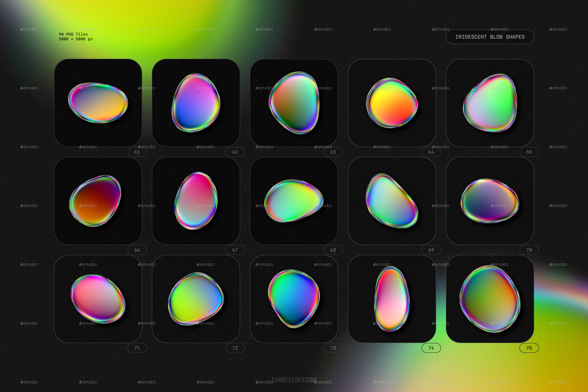Select the purple-teal blob numbered 70

tap(490, 201)
